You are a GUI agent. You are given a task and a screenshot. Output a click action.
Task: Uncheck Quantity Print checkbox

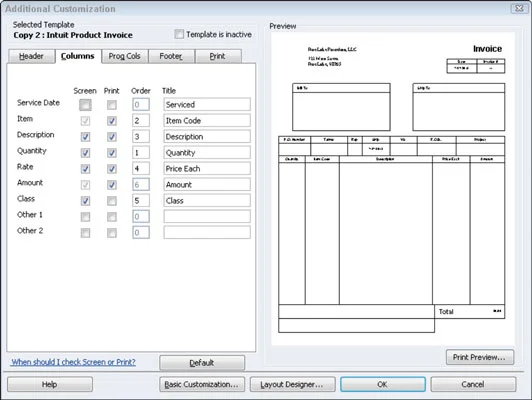(x=112, y=153)
